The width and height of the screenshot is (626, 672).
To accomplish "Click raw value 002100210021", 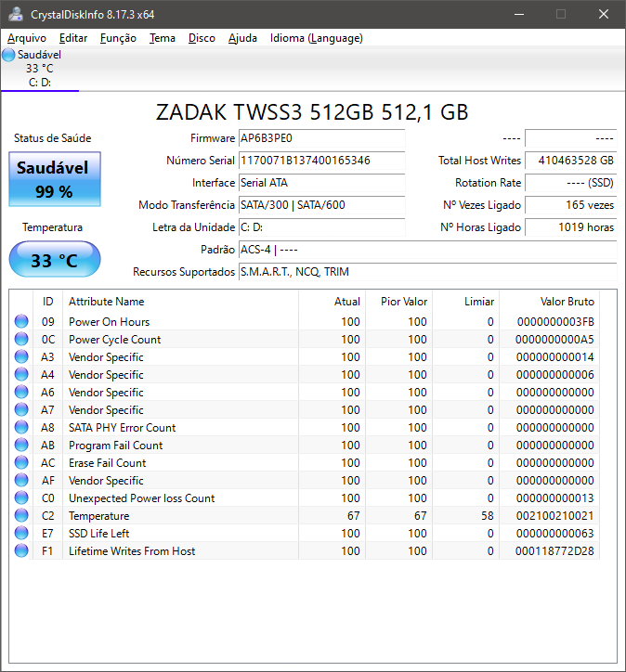I will pyautogui.click(x=555, y=516).
